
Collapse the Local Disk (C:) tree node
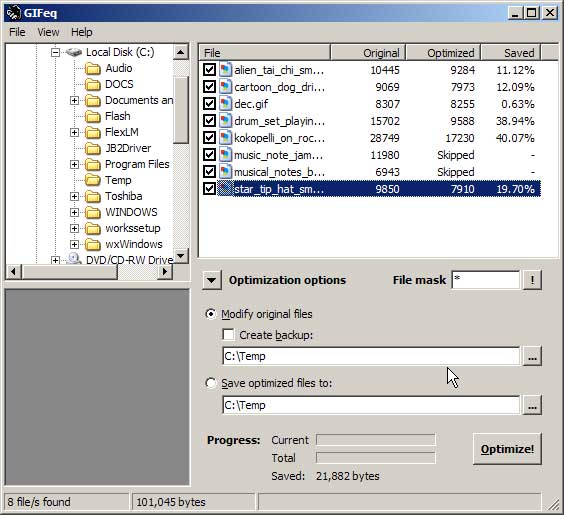click(x=55, y=53)
